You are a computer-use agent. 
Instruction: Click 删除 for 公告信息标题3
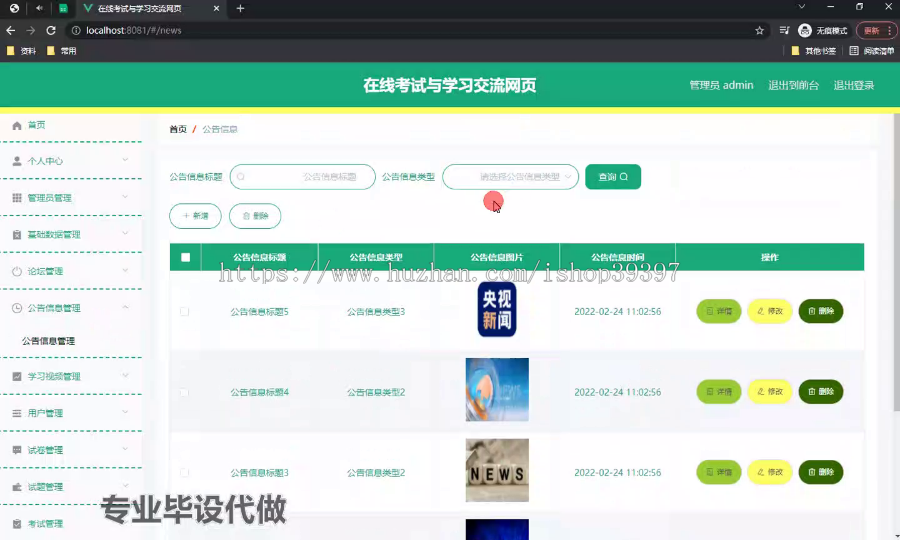[821, 472]
